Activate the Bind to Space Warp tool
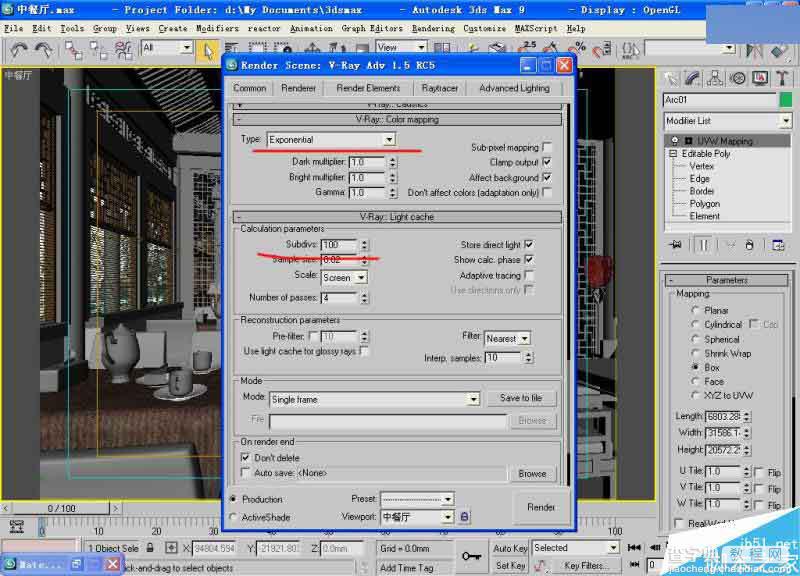 click(123, 50)
